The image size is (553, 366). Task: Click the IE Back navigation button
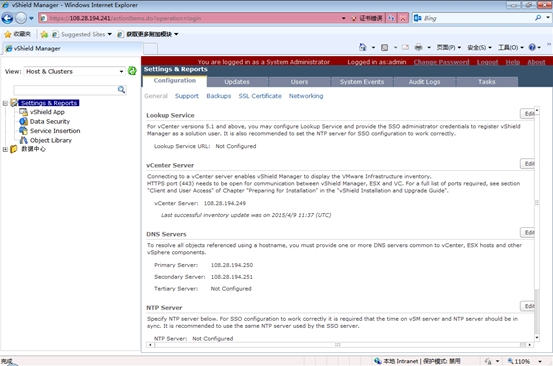click(7, 18)
